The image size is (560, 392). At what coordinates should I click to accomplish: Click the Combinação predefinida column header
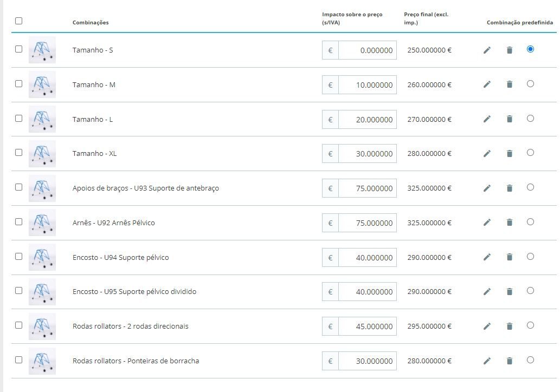(520, 23)
